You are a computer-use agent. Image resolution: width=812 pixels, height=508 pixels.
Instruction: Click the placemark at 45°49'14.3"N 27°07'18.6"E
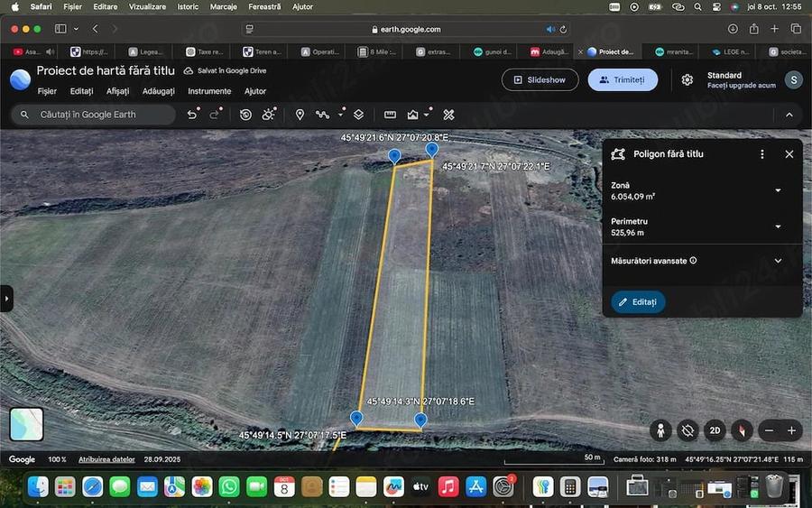420,420
